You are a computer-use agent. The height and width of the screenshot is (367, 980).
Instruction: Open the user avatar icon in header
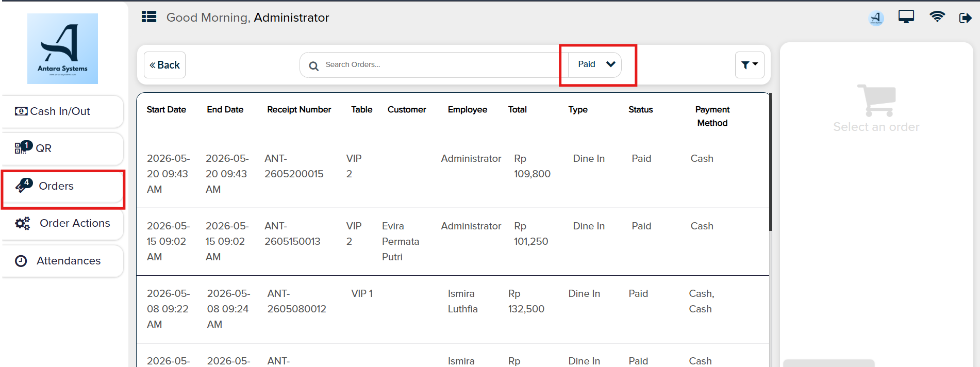pos(876,18)
